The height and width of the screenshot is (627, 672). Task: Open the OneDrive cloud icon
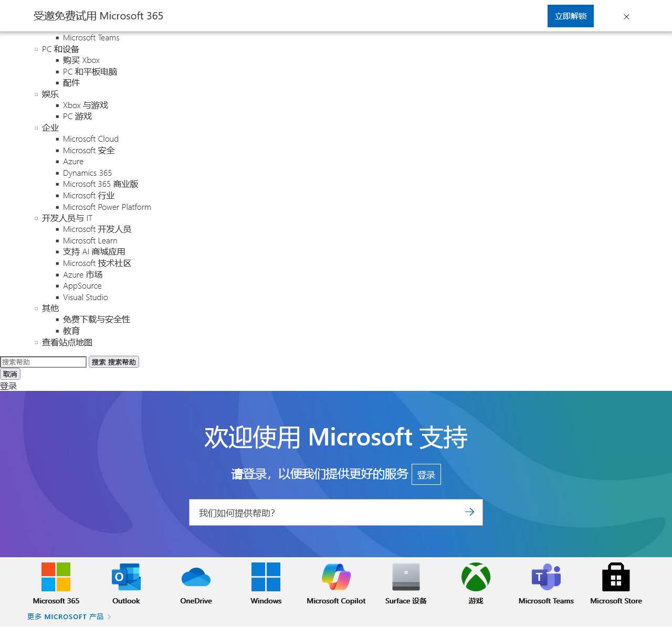[196, 577]
